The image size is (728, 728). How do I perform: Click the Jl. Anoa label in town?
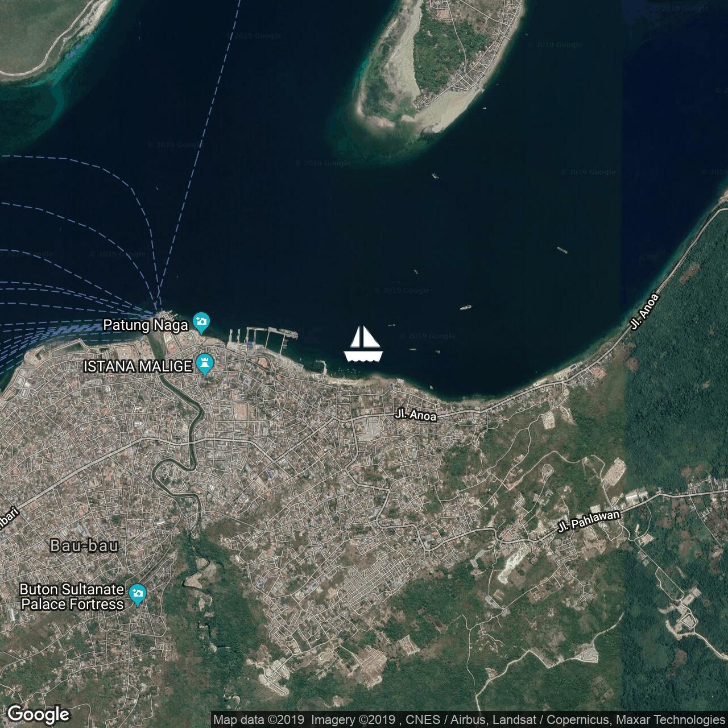pos(416,415)
